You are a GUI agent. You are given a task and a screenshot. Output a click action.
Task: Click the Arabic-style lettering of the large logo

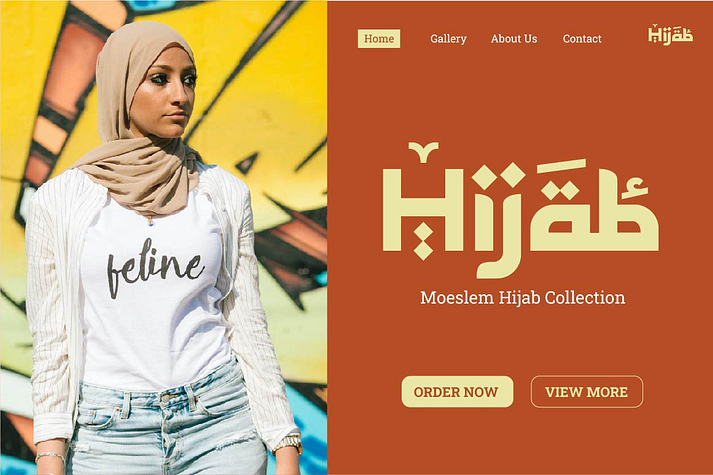(x=596, y=205)
